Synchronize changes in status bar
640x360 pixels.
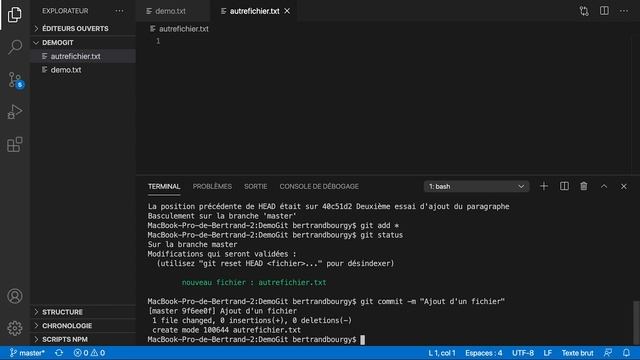(59, 353)
